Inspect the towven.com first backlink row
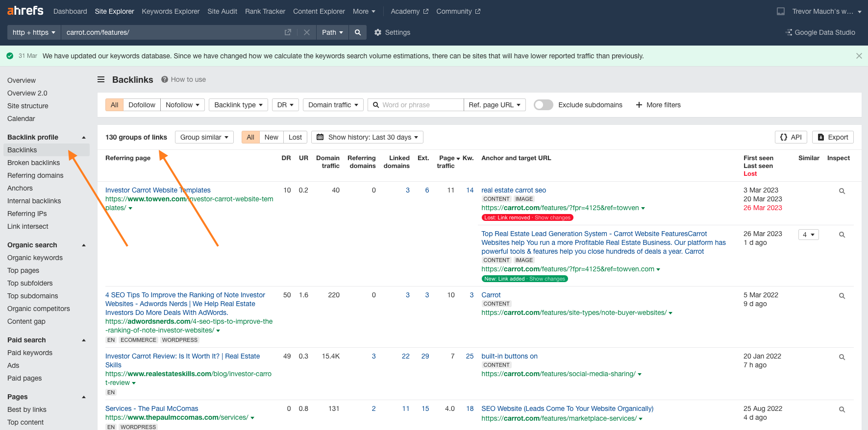The image size is (868, 430). tap(842, 191)
